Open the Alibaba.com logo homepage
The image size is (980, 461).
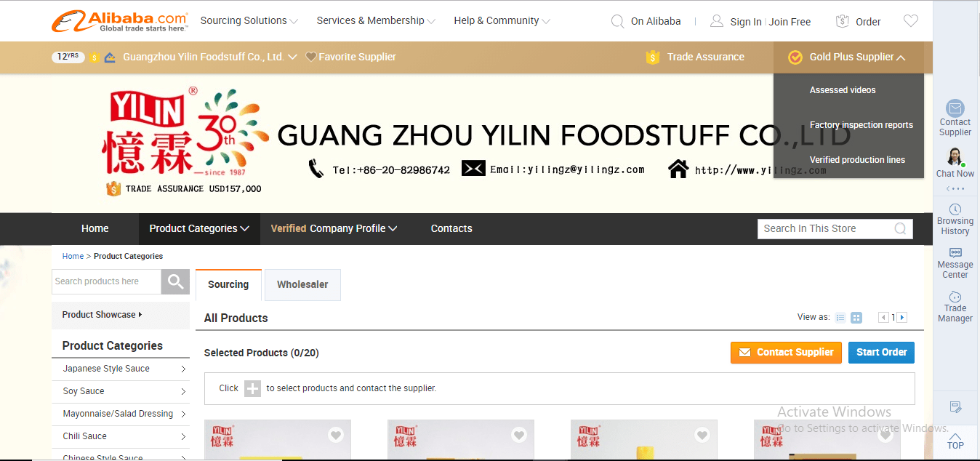pos(120,21)
